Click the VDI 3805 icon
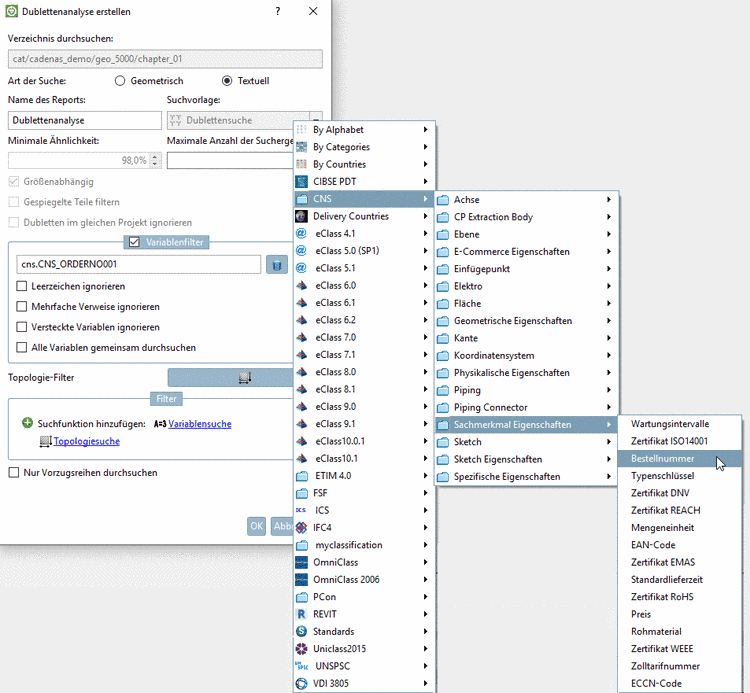Viewport: 750px width, 693px height. click(301, 683)
